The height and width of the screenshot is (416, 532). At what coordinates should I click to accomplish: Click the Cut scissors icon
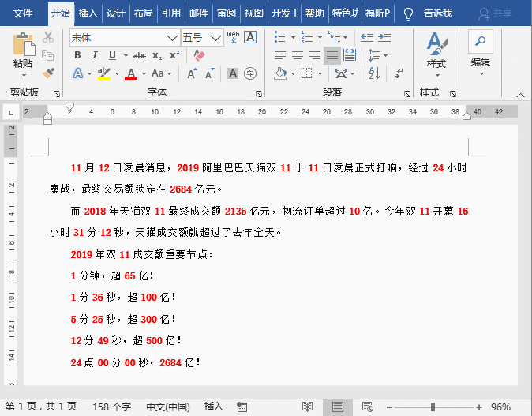pyautogui.click(x=48, y=37)
